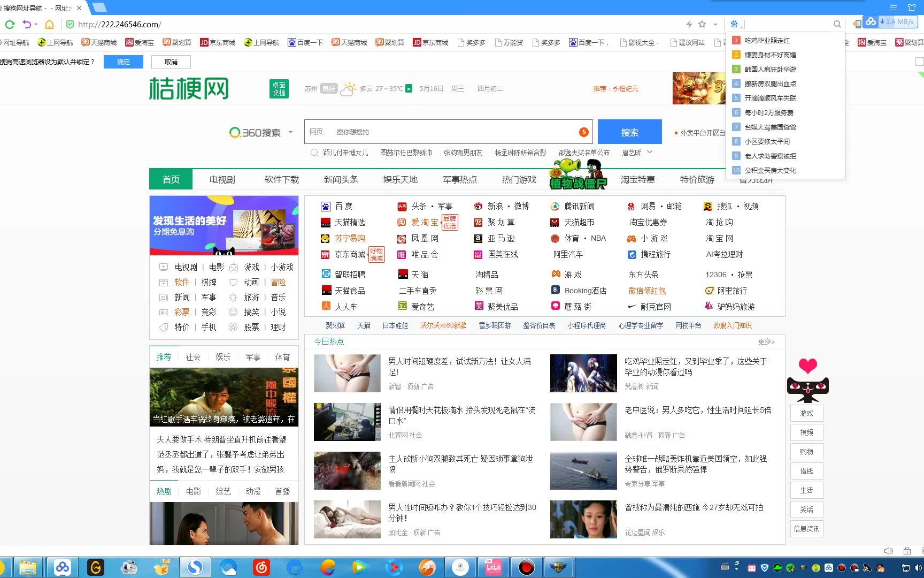
Task: Open 天猫商城 bookmark after first 上网导航
Action: (99, 42)
